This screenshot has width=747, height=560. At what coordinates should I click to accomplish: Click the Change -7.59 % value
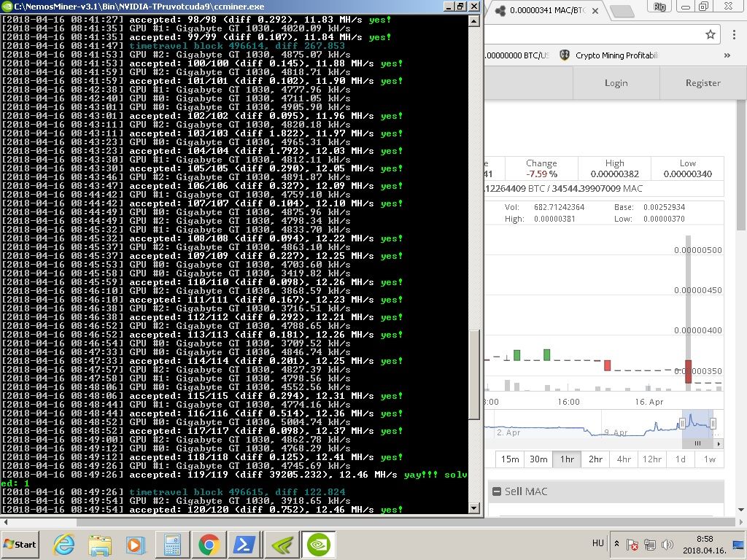pyautogui.click(x=542, y=174)
